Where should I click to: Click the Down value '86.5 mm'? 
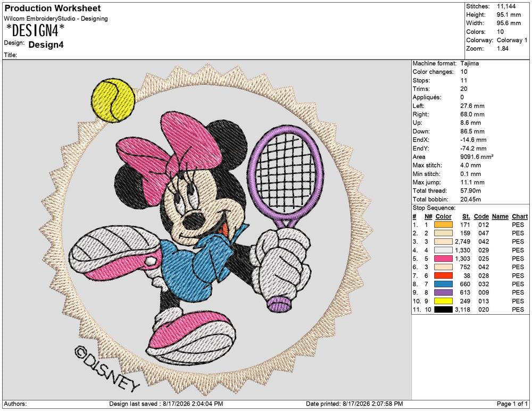click(x=472, y=131)
